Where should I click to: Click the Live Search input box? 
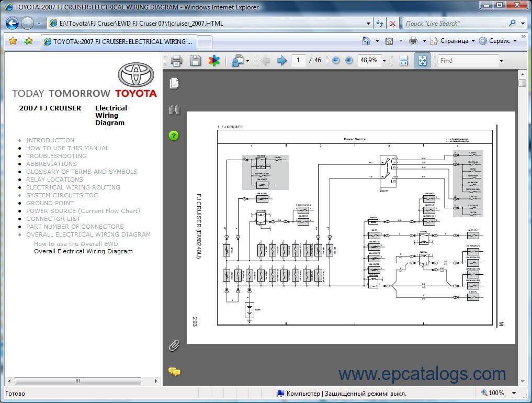[455, 24]
